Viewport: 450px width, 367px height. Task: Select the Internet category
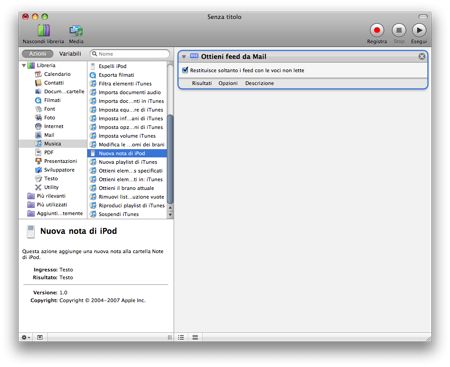(x=53, y=126)
